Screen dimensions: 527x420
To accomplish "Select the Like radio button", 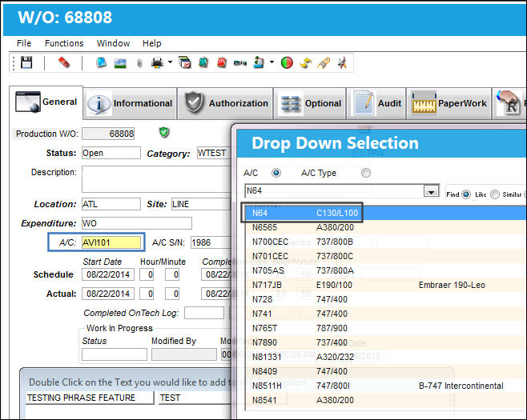I will [495, 194].
